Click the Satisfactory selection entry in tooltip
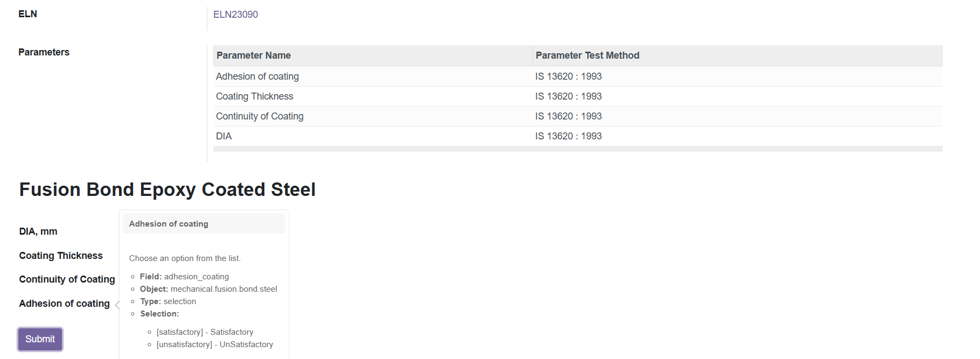This screenshot has height=359, width=980. (x=205, y=332)
